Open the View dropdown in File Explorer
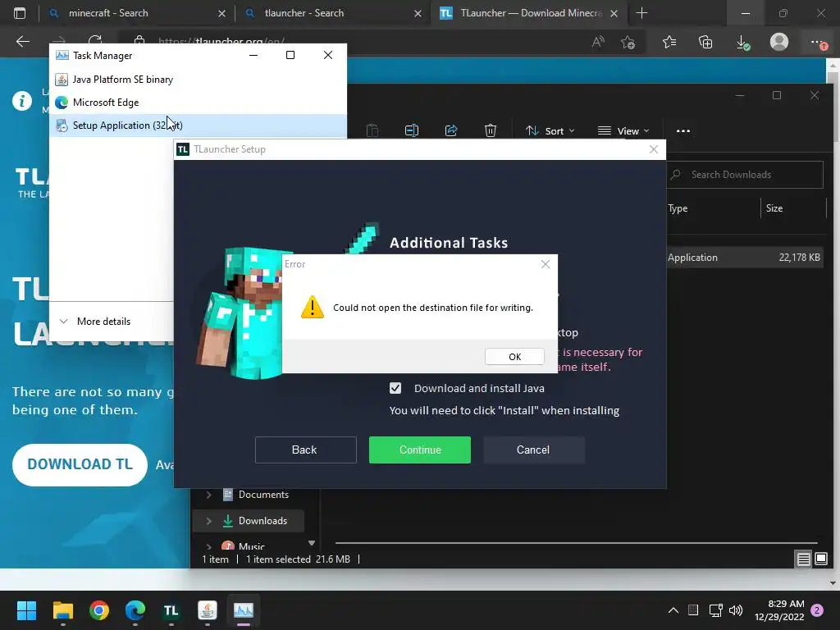The image size is (840, 630). point(623,130)
